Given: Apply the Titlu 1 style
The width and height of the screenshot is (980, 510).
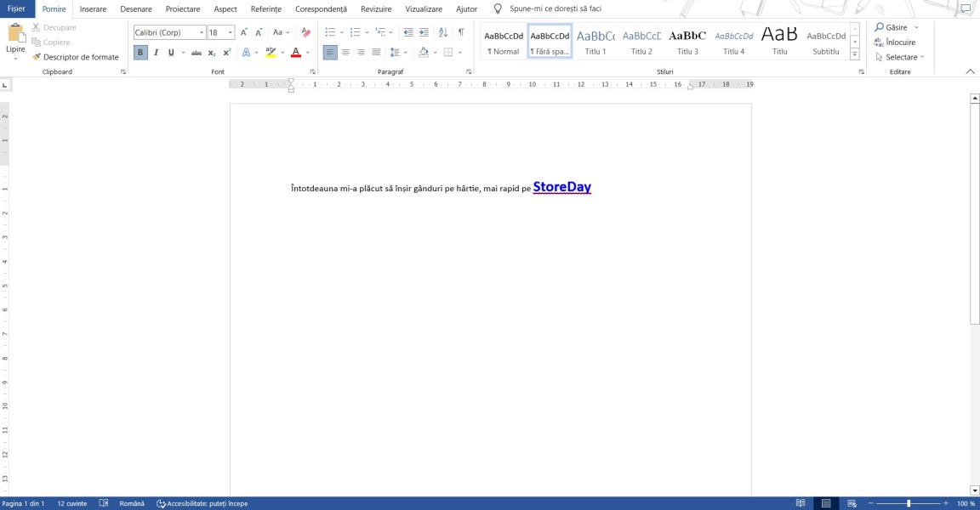Looking at the screenshot, I should coord(595,42).
